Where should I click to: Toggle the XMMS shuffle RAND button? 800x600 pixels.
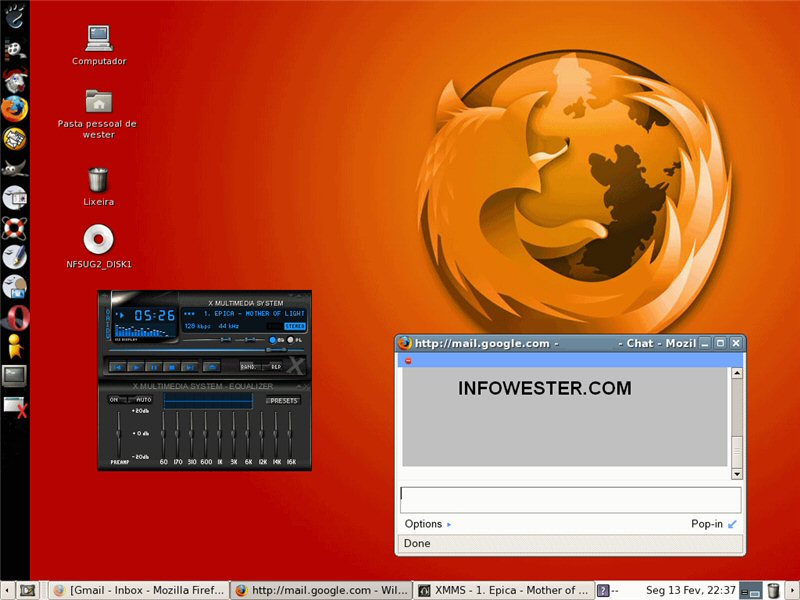[247, 367]
